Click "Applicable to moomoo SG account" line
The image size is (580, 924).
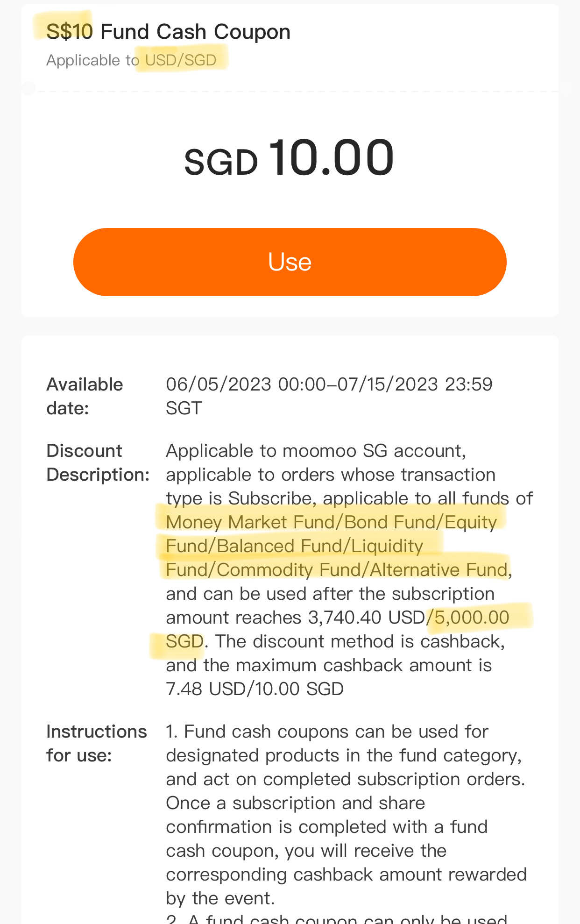tap(316, 451)
